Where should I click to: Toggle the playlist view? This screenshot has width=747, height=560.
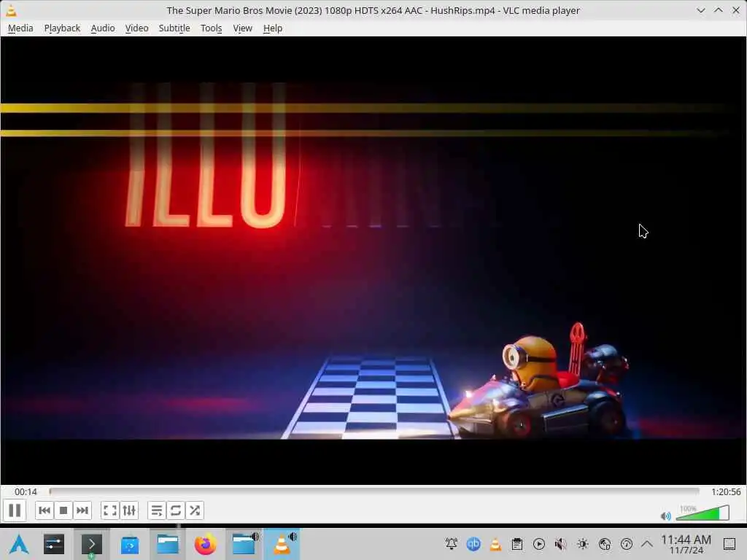pos(157,510)
